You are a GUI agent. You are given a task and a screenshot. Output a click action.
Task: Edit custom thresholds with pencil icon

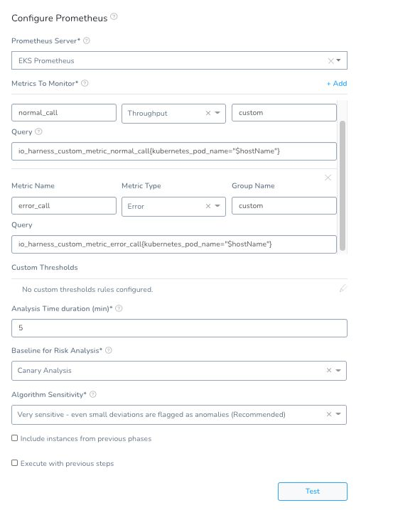pos(343,288)
